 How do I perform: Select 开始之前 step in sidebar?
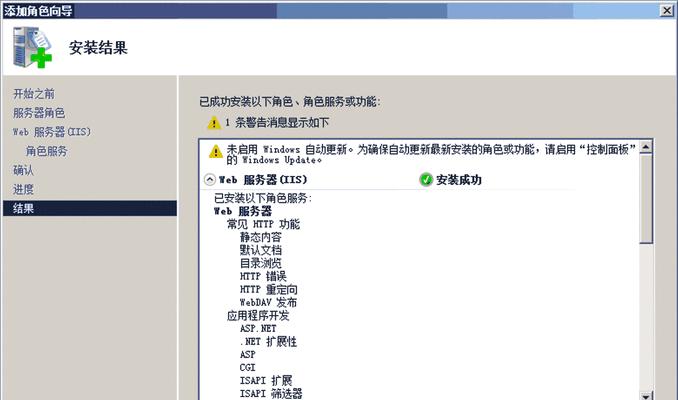click(34, 94)
